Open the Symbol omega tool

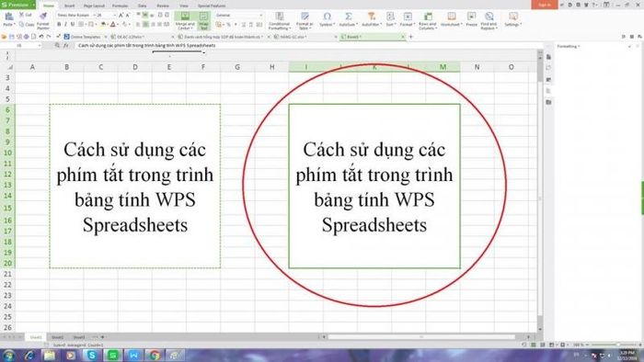pyautogui.click(x=327, y=17)
